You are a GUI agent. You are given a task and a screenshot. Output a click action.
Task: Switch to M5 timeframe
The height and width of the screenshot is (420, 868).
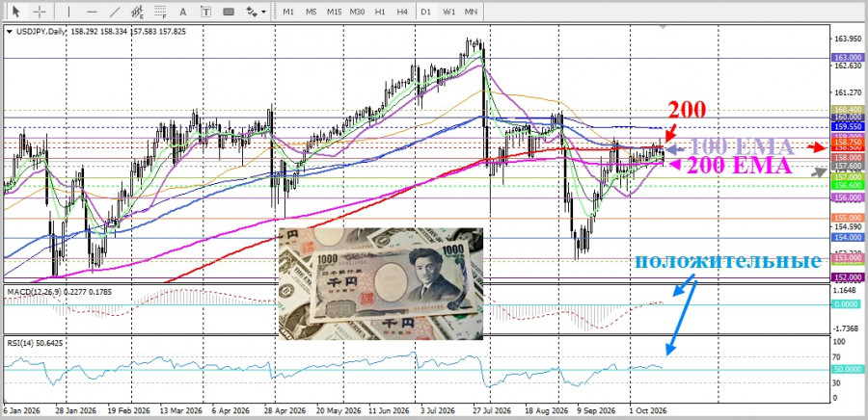point(312,11)
